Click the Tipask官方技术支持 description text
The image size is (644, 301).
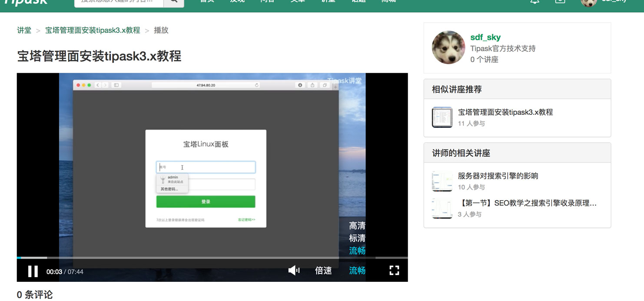(x=503, y=48)
